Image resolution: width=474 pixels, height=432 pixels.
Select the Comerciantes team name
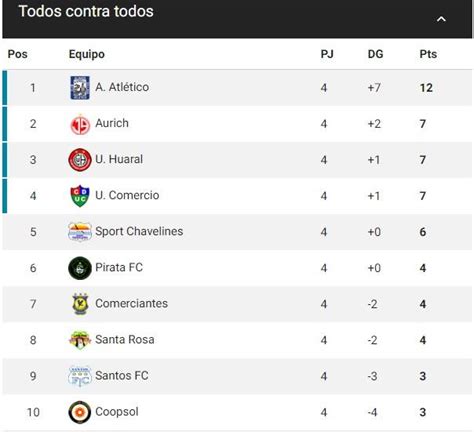point(131,303)
